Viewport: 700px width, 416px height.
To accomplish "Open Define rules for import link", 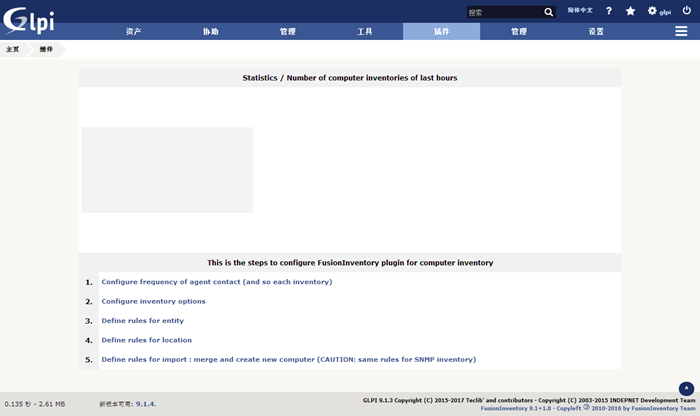I will pos(288,359).
